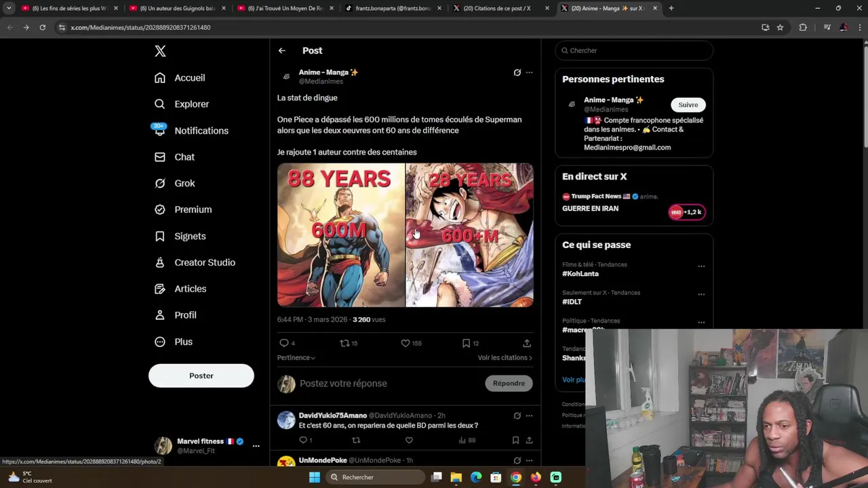This screenshot has width=868, height=488.
Task: Open Articles in the sidebar
Action: point(180,289)
